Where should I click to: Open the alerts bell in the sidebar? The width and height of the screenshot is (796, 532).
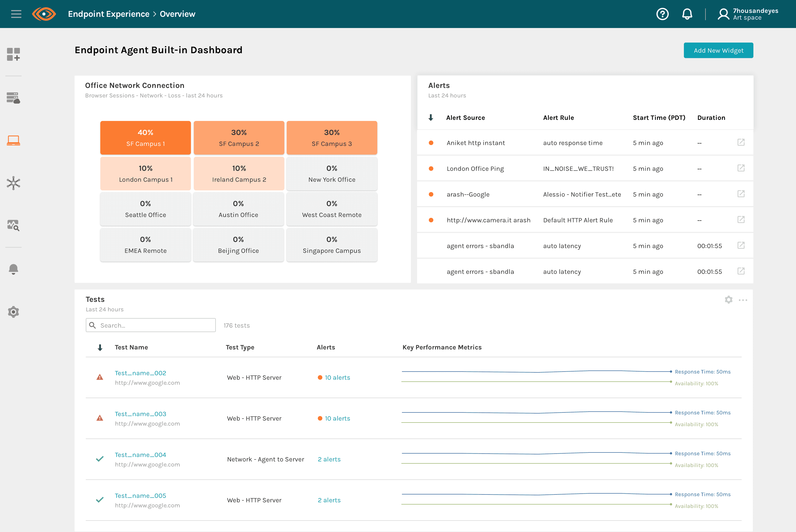(x=13, y=269)
